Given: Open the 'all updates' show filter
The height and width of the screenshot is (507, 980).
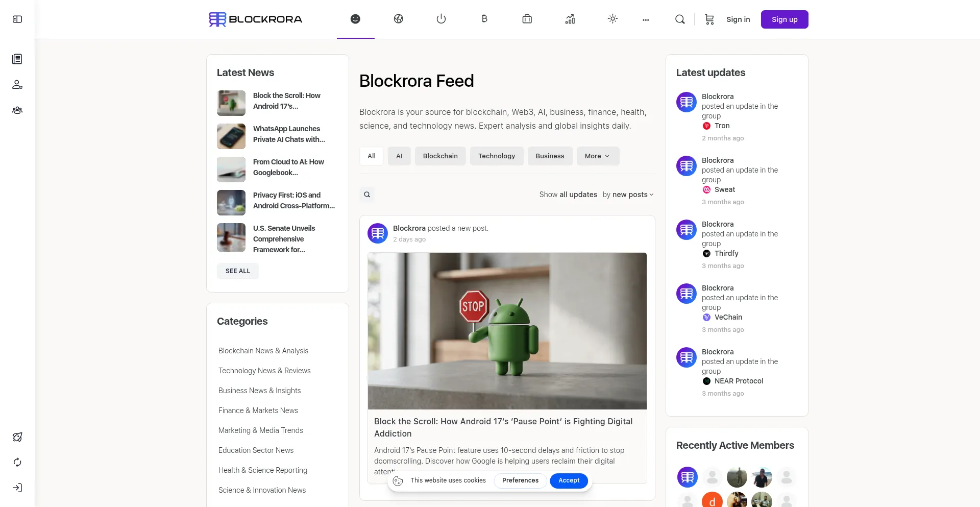Looking at the screenshot, I should [578, 195].
